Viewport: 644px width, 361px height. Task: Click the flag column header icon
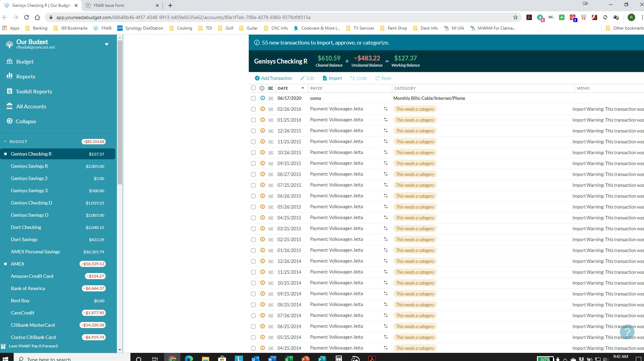coord(271,88)
